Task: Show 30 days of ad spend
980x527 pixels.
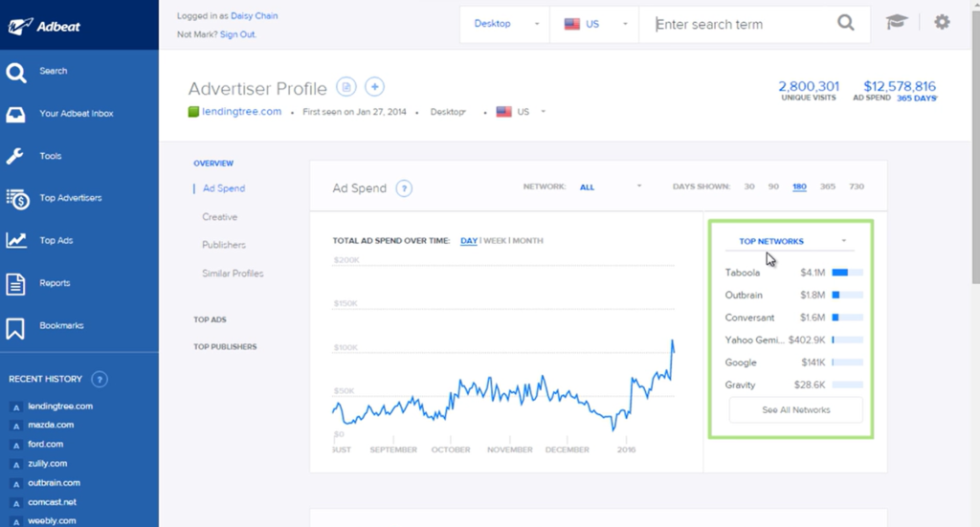Action: click(749, 187)
